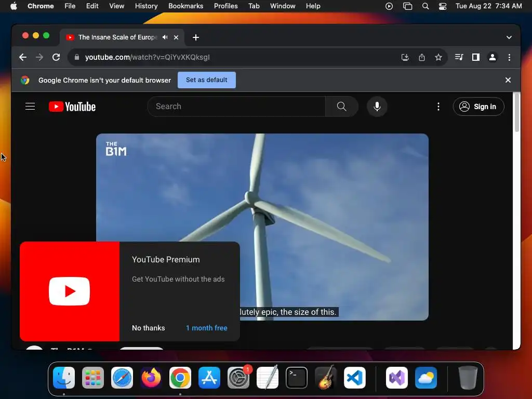
Task: Open Visual Studio Code from the Dock
Action: (355, 378)
